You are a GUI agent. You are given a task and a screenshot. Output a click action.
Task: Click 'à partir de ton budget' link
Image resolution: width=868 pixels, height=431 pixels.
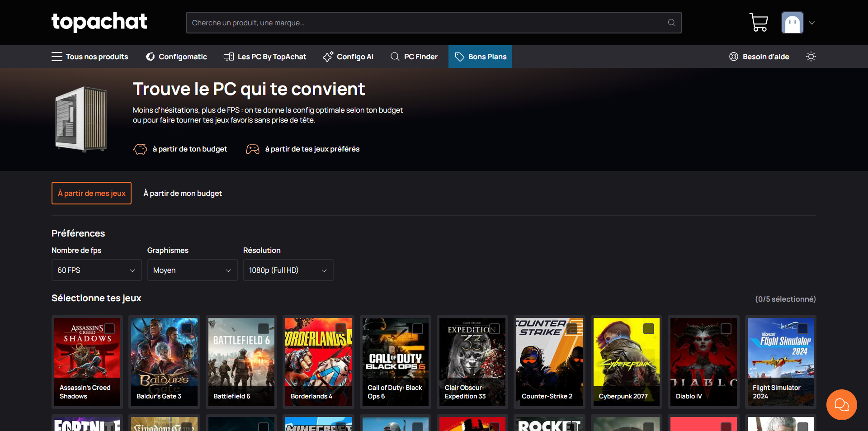190,149
